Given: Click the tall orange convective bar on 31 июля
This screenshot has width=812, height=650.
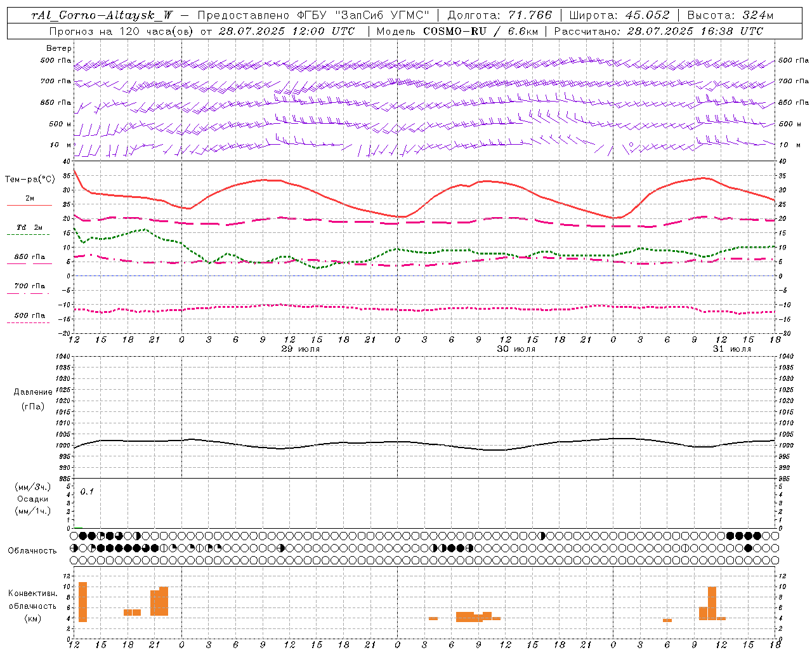Looking at the screenshot, I should 712,603.
